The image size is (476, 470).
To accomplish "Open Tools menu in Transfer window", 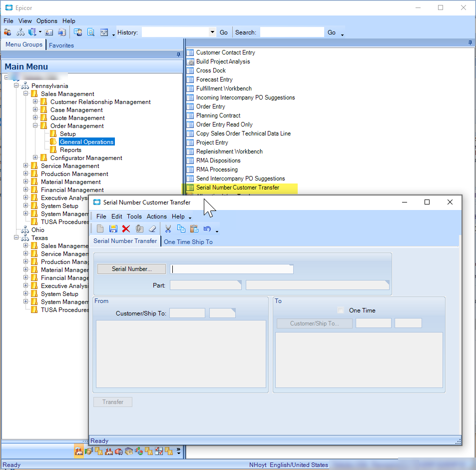I will tap(134, 216).
